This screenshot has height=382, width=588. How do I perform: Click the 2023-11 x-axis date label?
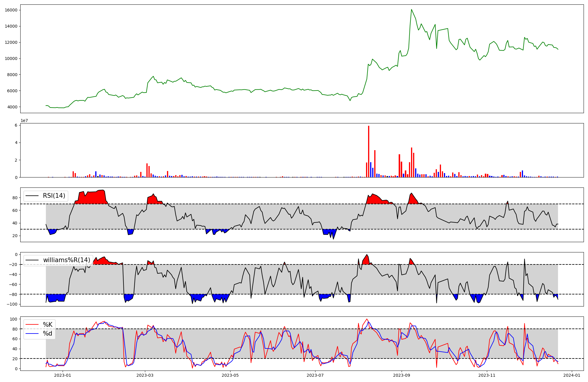pyautogui.click(x=487, y=375)
